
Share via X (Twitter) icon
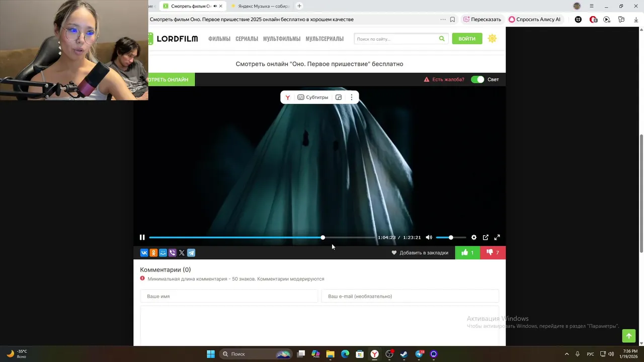[182, 253]
